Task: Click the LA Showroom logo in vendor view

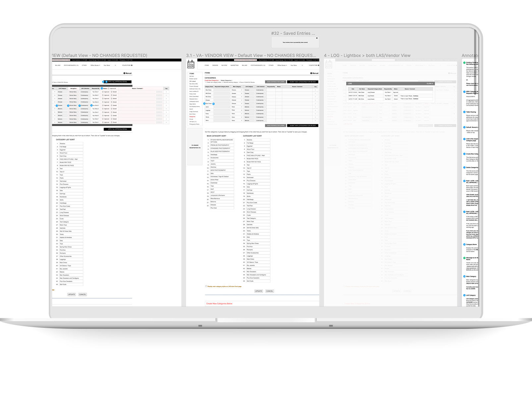Action: (x=191, y=64)
